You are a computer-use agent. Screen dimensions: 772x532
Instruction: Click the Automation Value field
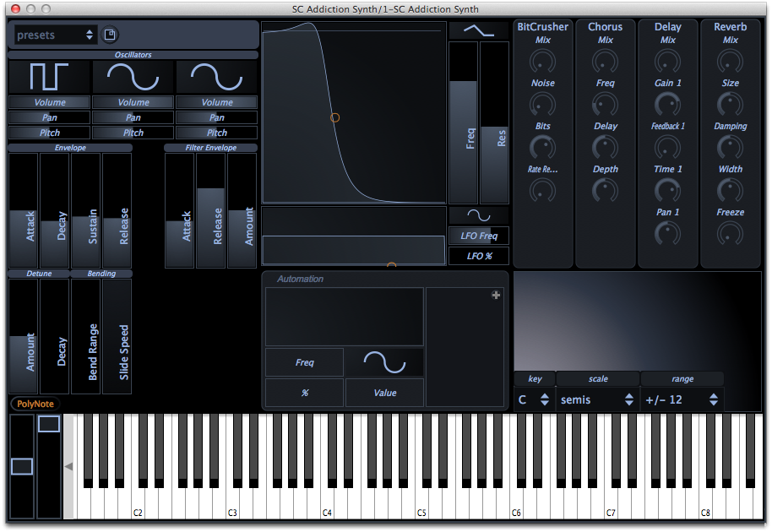384,393
